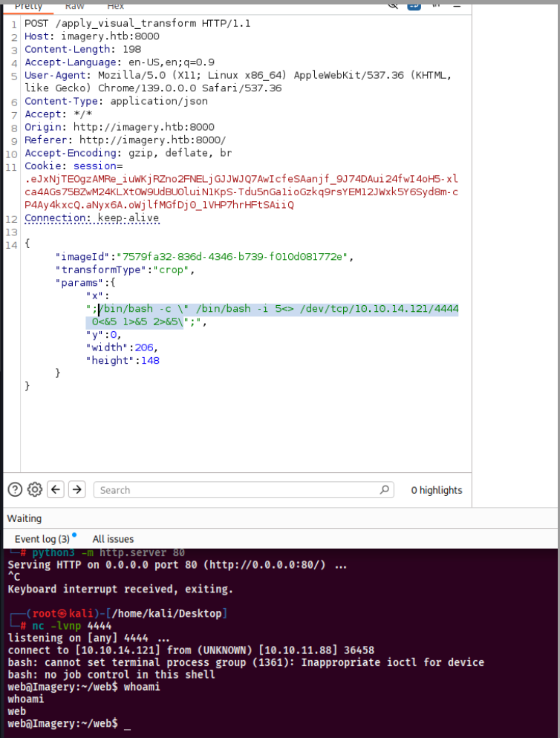Go to next search match arrow
Viewport: 560px width, 738px height.
pyautogui.click(x=76, y=489)
